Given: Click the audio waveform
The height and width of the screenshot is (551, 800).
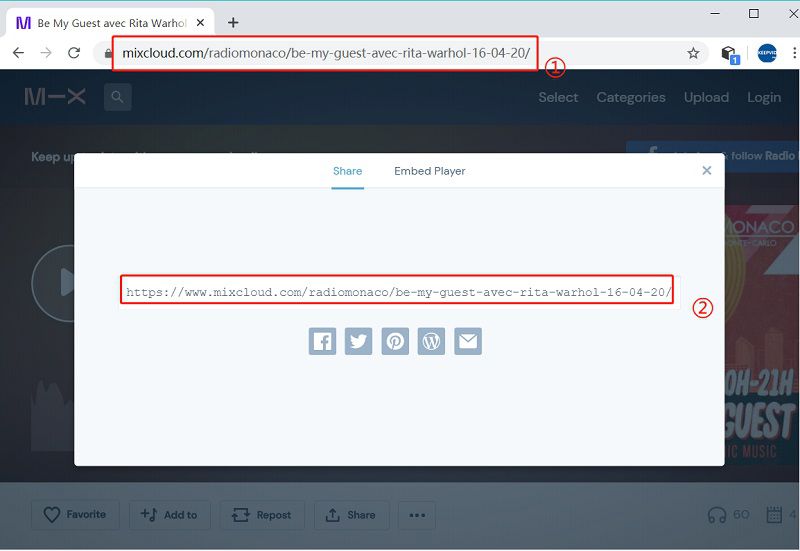Looking at the screenshot, I should click(52, 414).
